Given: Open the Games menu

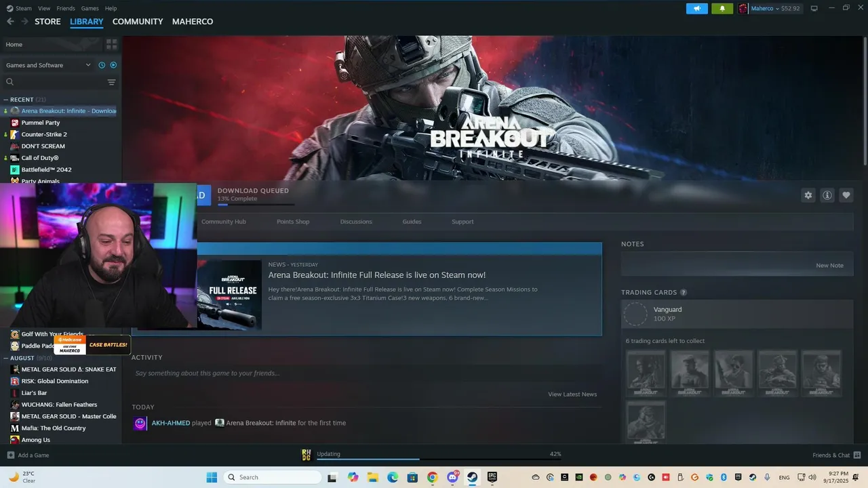Looking at the screenshot, I should pyautogui.click(x=90, y=8).
